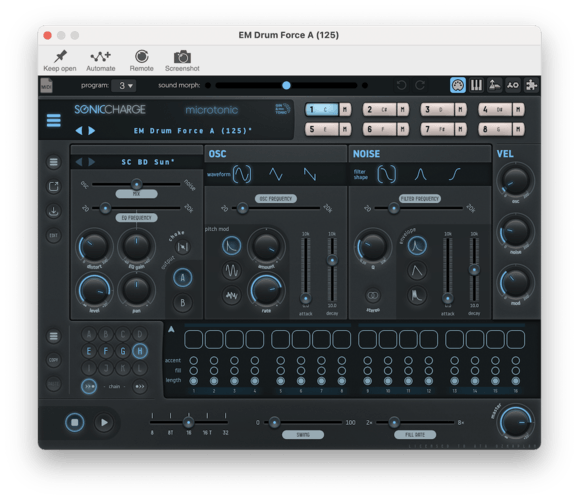This screenshot has width=579, height=500.
Task: Click the redo arrow icon
Action: click(x=420, y=85)
